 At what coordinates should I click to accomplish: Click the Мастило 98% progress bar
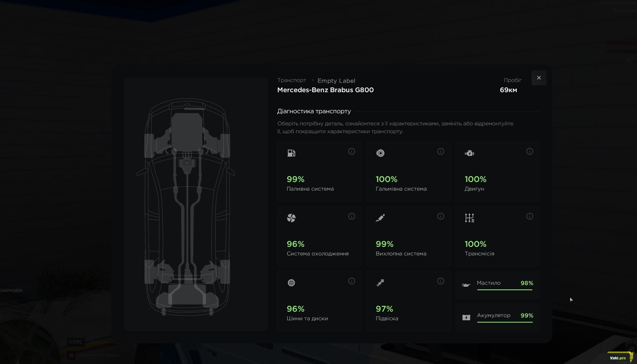(505, 289)
